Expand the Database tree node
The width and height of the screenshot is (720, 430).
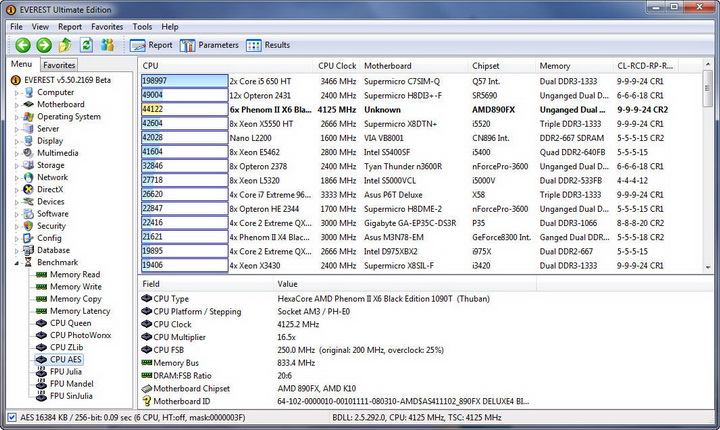pyautogui.click(x=17, y=250)
